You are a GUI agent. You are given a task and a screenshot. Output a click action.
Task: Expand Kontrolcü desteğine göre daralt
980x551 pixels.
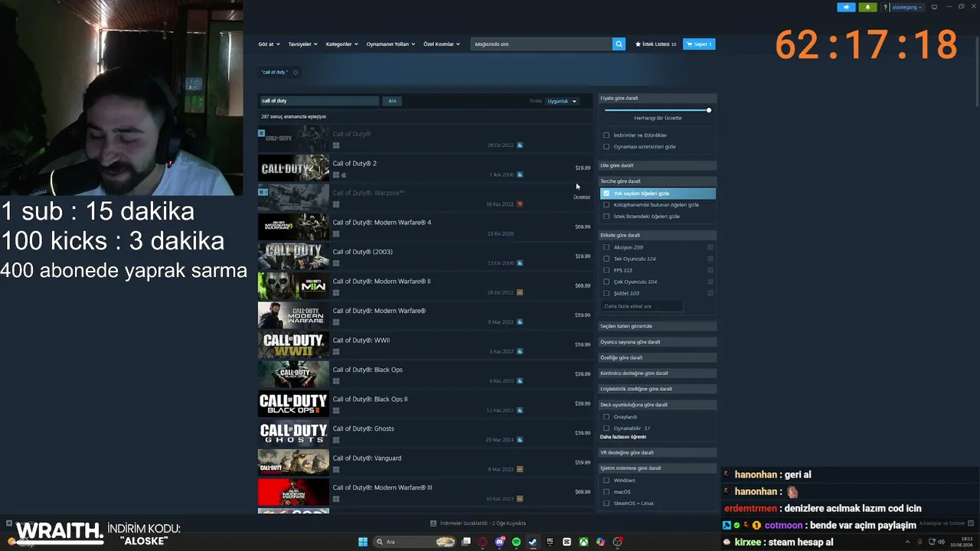pos(658,373)
